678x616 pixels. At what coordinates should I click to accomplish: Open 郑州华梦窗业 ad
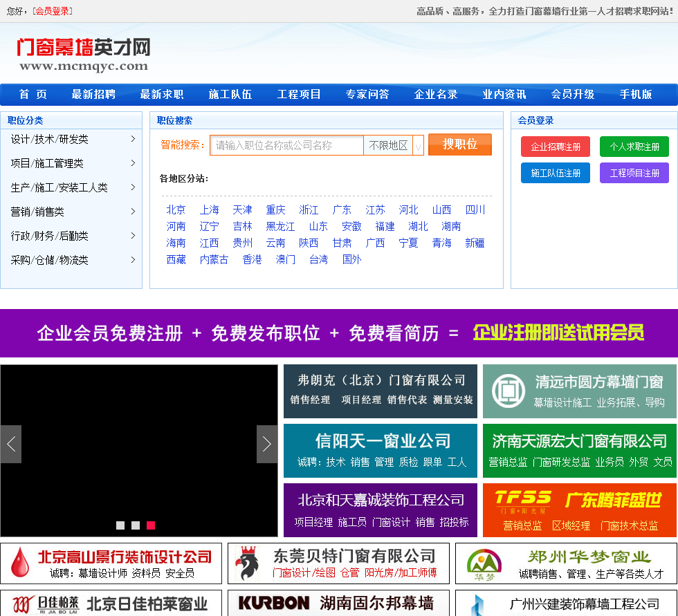567,563
